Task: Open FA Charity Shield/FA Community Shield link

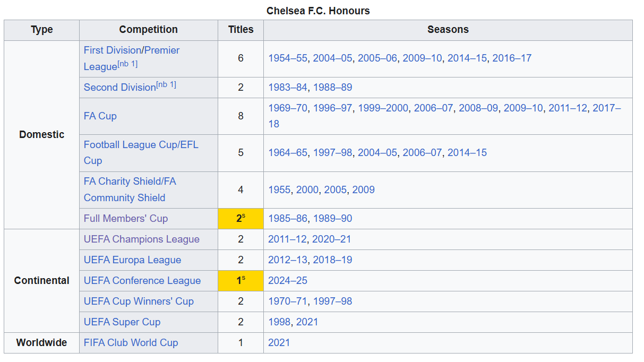Action: [x=130, y=189]
